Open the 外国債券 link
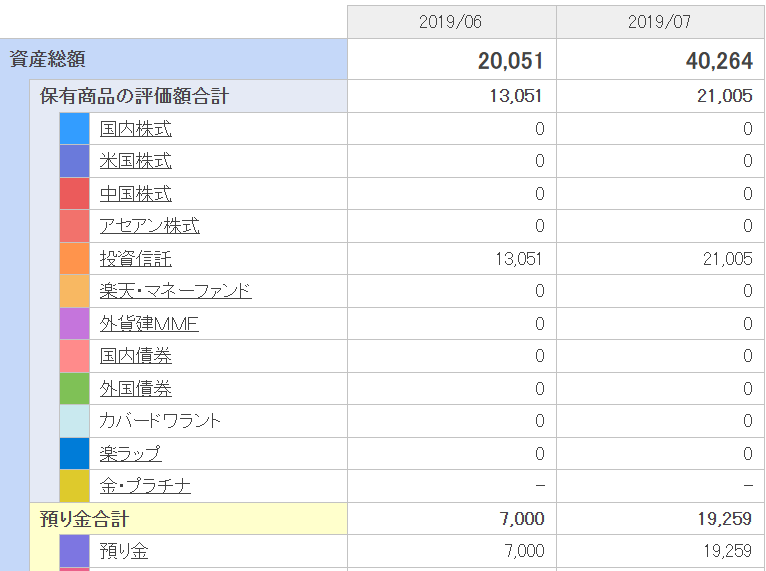Image resolution: width=766 pixels, height=571 pixels. tap(135, 389)
